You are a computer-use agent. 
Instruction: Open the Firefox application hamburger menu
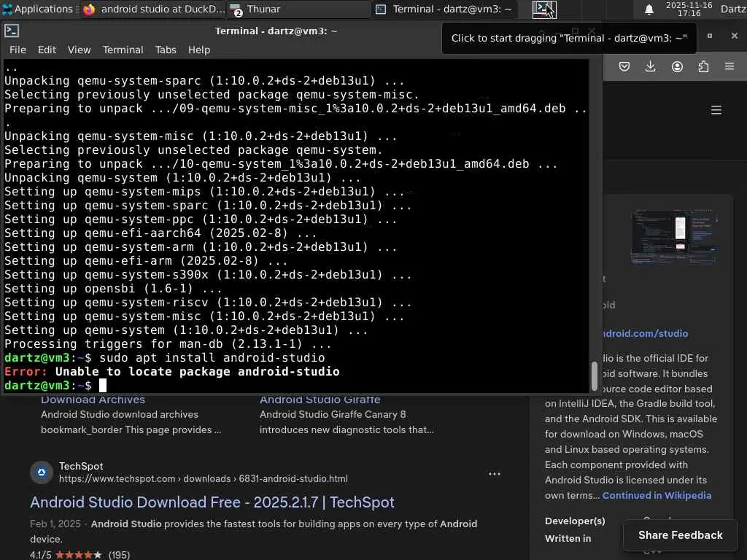tap(729, 66)
